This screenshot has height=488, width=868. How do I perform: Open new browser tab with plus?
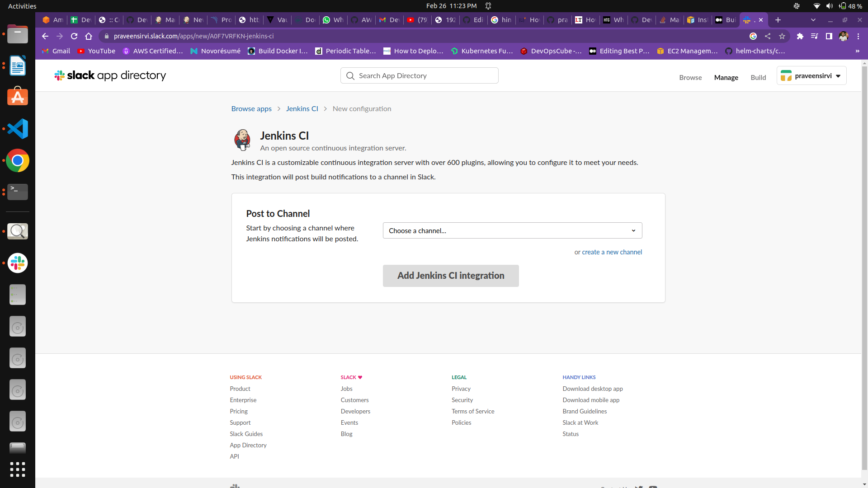click(778, 20)
